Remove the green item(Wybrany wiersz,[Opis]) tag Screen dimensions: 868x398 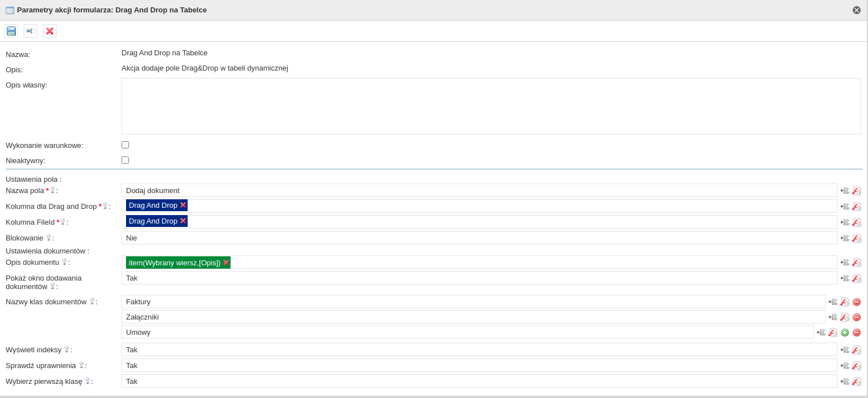pyautogui.click(x=226, y=263)
